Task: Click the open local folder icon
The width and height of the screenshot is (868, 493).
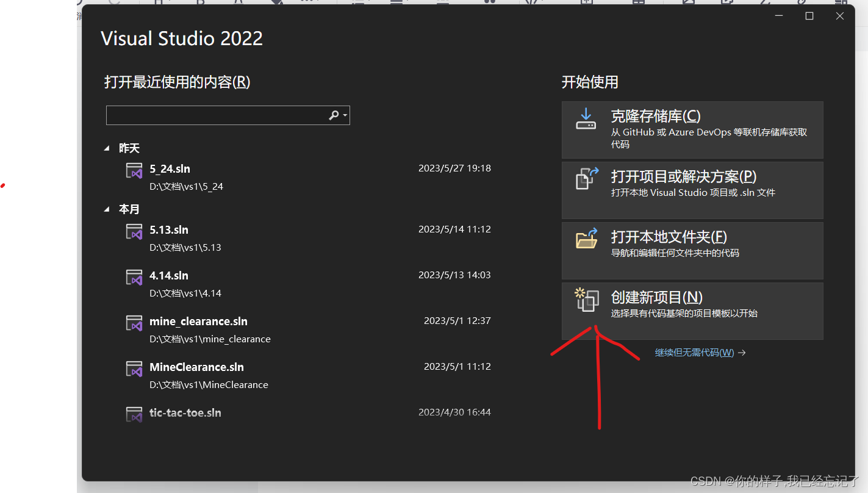Action: 587,238
